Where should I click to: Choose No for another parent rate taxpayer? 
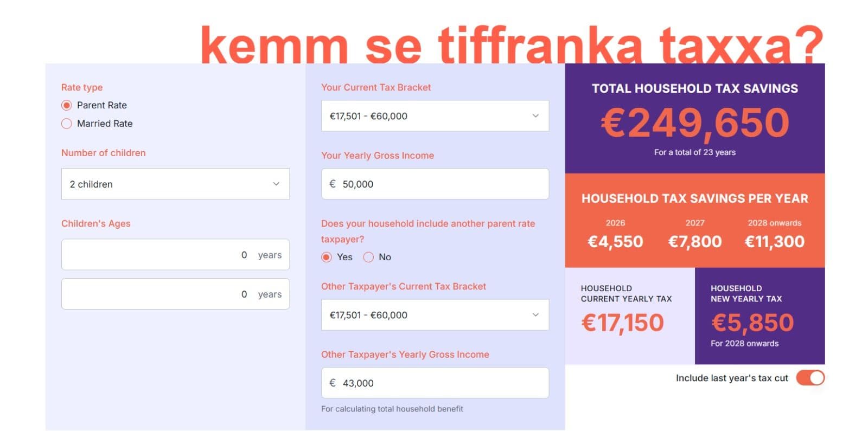click(369, 257)
